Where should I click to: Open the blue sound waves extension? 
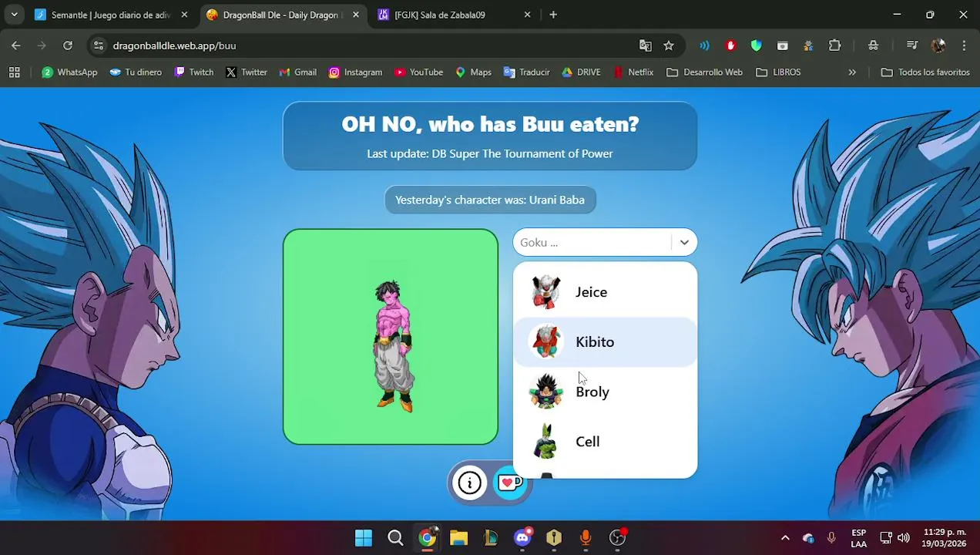click(704, 45)
